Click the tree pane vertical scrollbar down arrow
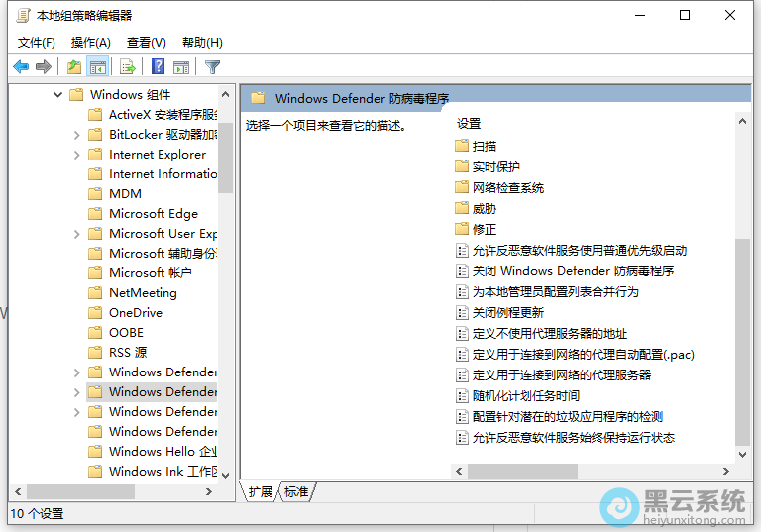Viewport: 761px width, 532px height. 225,474
